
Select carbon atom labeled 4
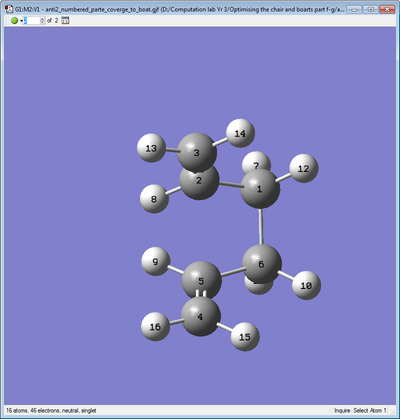pos(200,316)
